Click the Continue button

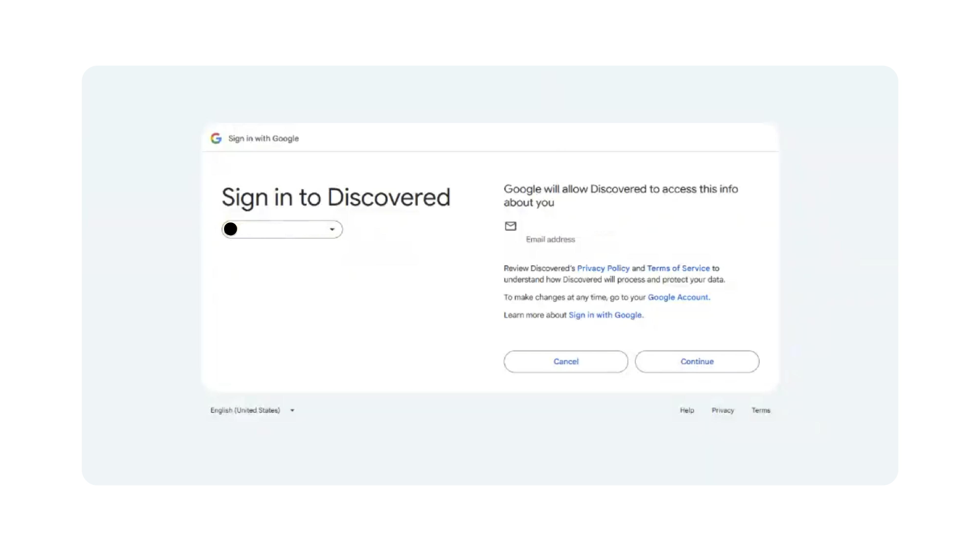tap(697, 362)
